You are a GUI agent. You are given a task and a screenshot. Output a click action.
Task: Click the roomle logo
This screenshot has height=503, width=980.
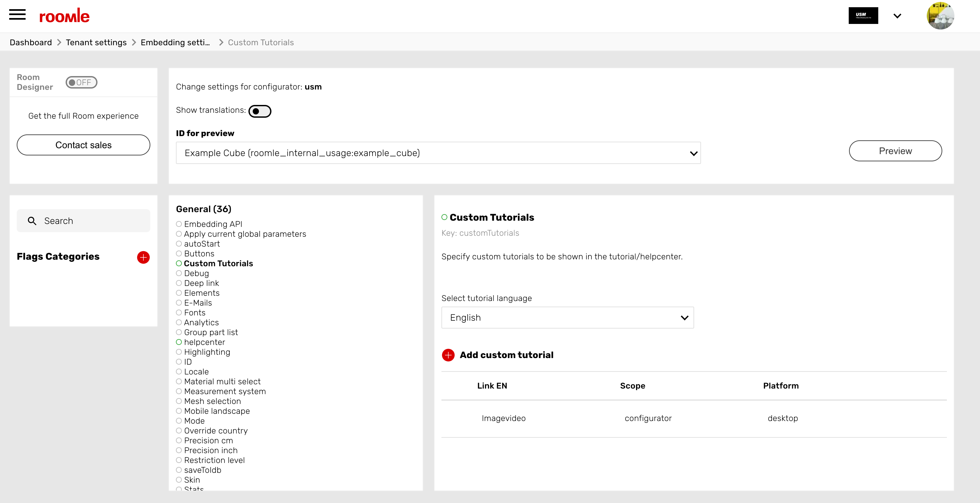(x=64, y=16)
